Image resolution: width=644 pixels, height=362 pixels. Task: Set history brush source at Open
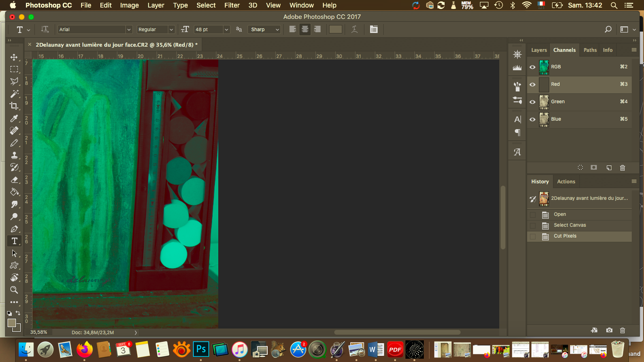click(533, 214)
